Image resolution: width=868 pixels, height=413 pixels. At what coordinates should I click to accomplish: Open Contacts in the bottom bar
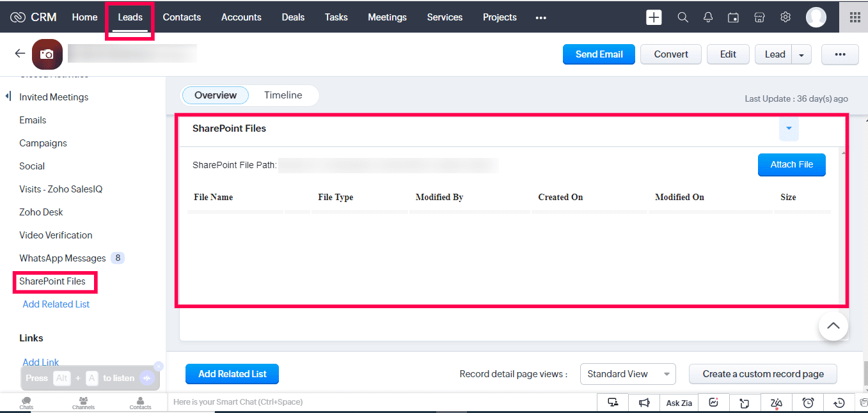(x=140, y=403)
